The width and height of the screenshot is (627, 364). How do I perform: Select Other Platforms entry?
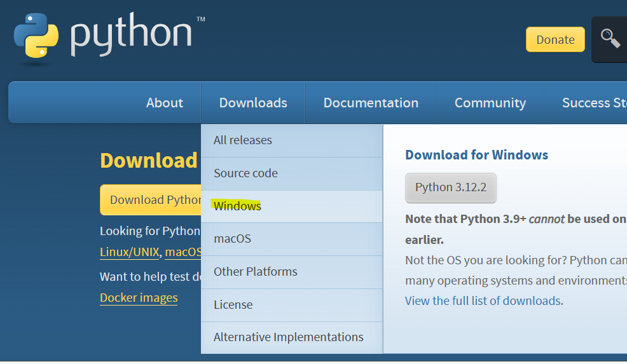pyautogui.click(x=292, y=272)
